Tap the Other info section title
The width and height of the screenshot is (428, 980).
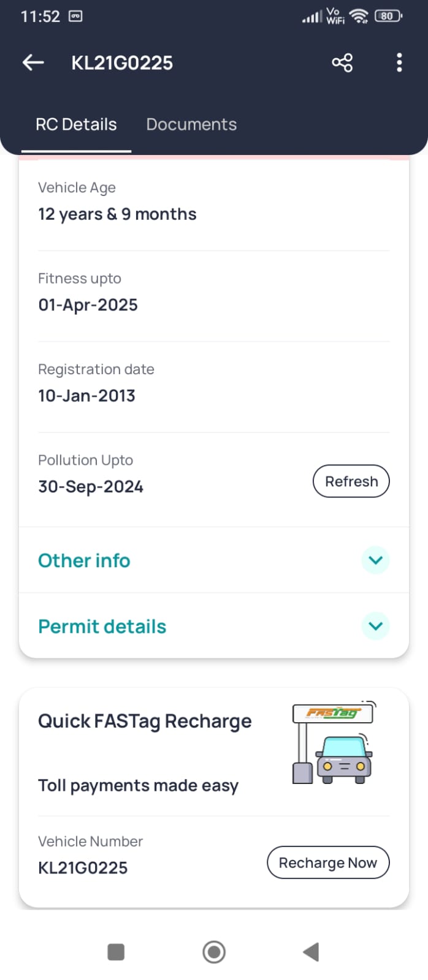pyautogui.click(x=84, y=560)
